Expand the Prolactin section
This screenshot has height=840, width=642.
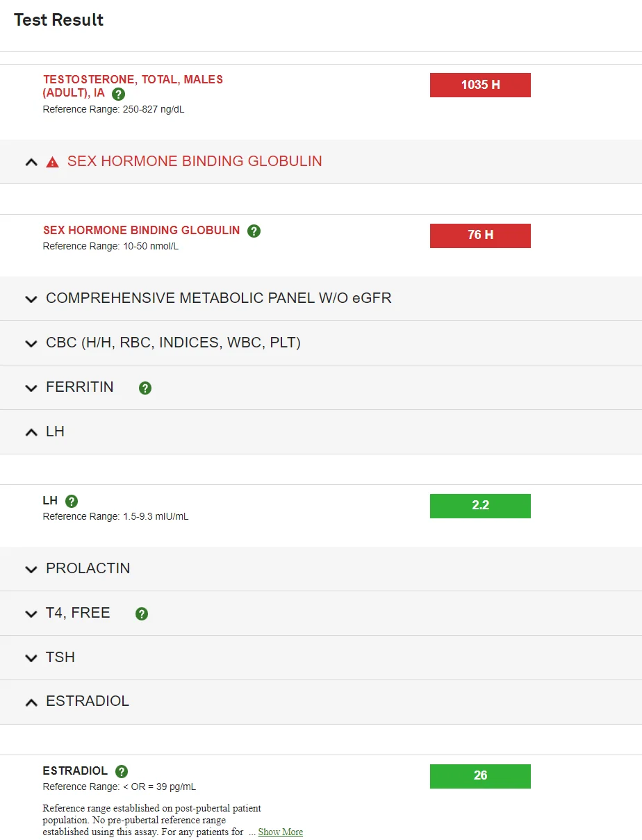(x=31, y=569)
